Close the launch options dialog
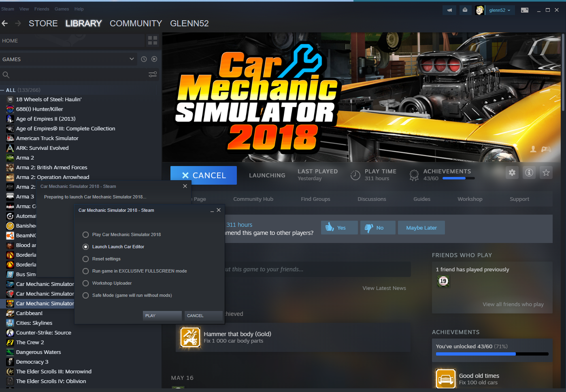 [x=219, y=210]
